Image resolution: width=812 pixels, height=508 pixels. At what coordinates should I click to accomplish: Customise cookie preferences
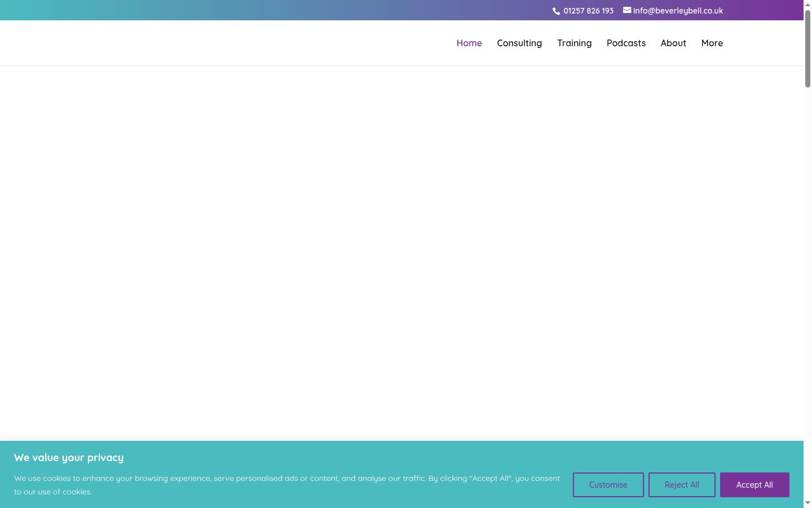point(608,485)
